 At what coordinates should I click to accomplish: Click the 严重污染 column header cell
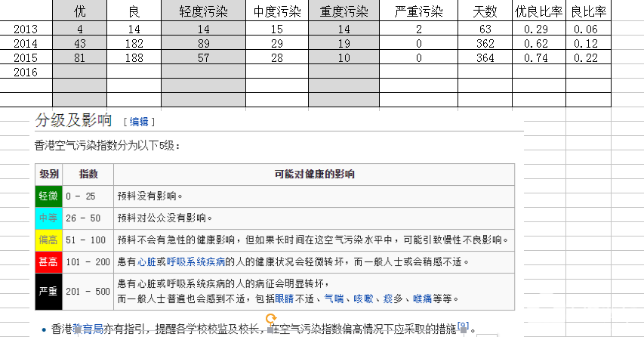point(419,11)
